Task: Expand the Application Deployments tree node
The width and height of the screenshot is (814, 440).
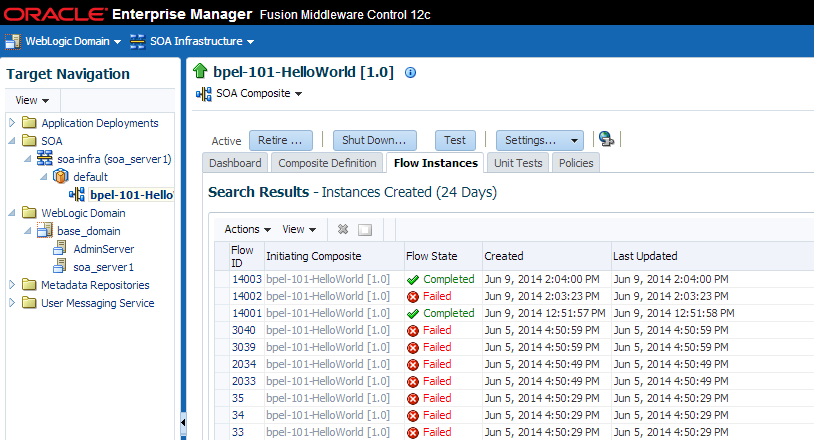Action: [12, 122]
